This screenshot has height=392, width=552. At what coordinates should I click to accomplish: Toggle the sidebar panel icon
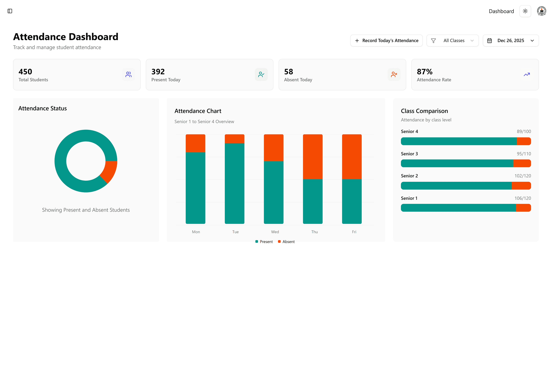point(10,11)
